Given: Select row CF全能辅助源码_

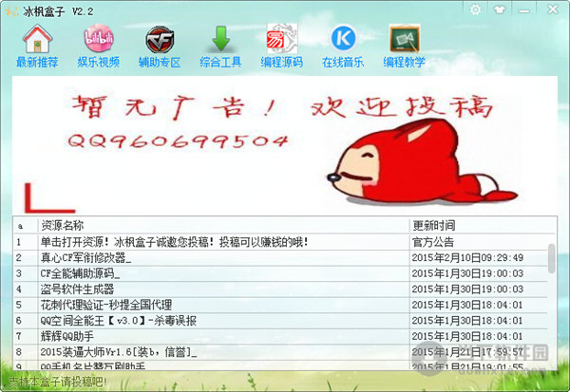Looking at the screenshot, I should pyautogui.click(x=280, y=273).
